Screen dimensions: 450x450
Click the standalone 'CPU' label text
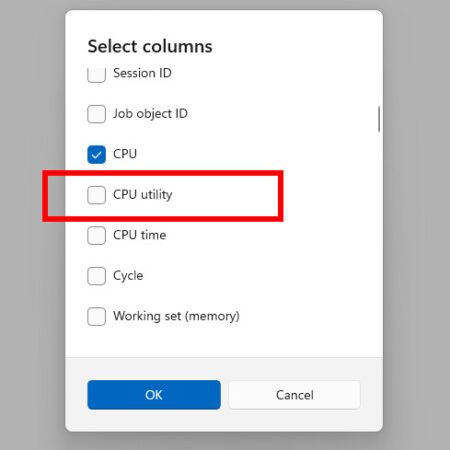(x=125, y=154)
